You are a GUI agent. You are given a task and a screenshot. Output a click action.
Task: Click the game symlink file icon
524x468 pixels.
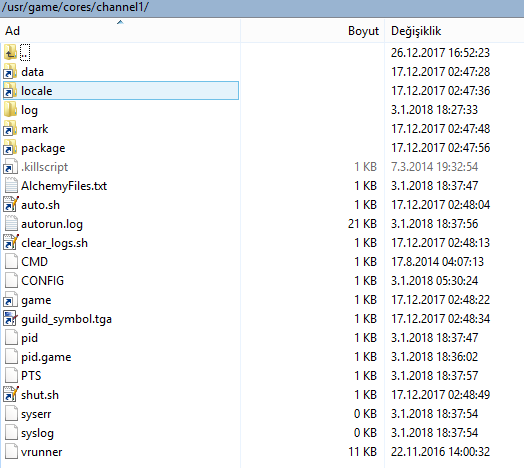pyautogui.click(x=10, y=300)
